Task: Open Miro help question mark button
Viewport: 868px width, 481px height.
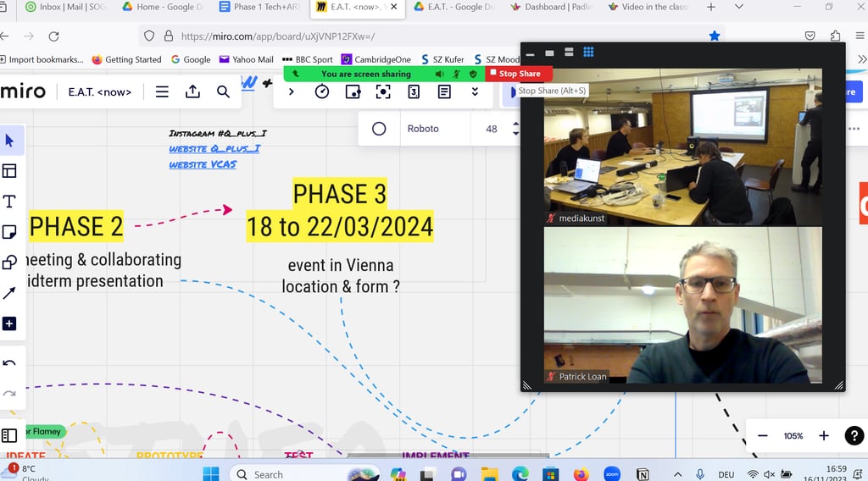Action: tap(854, 435)
